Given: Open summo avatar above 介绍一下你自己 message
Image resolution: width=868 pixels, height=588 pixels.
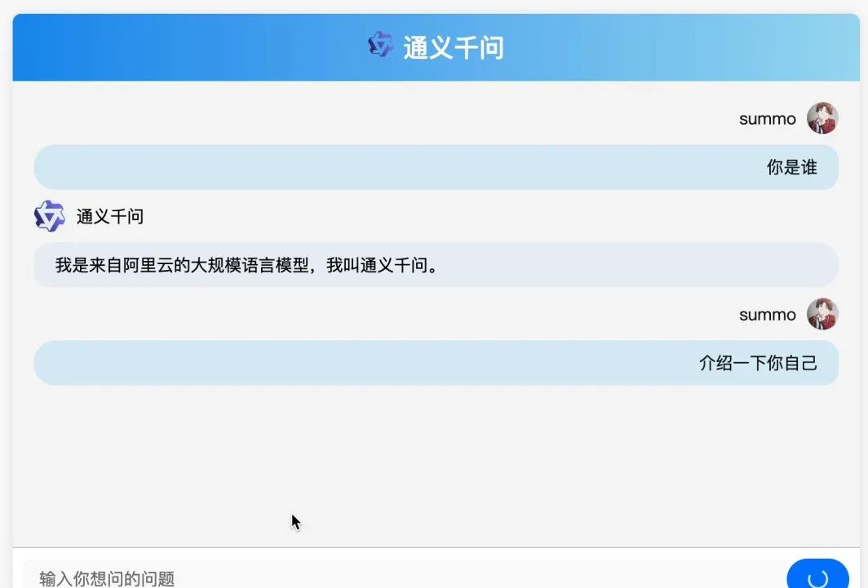Looking at the screenshot, I should pyautogui.click(x=822, y=314).
